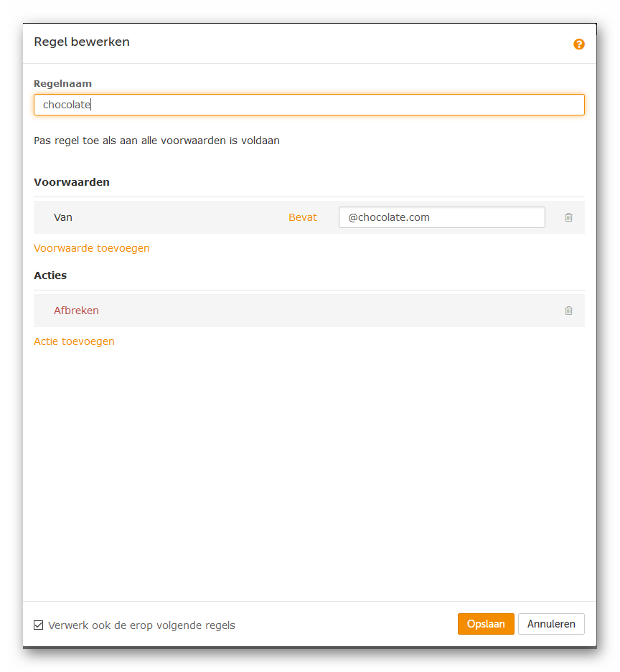The image size is (620, 672).
Task: Open the 'Van' condition field selector
Action: point(63,217)
